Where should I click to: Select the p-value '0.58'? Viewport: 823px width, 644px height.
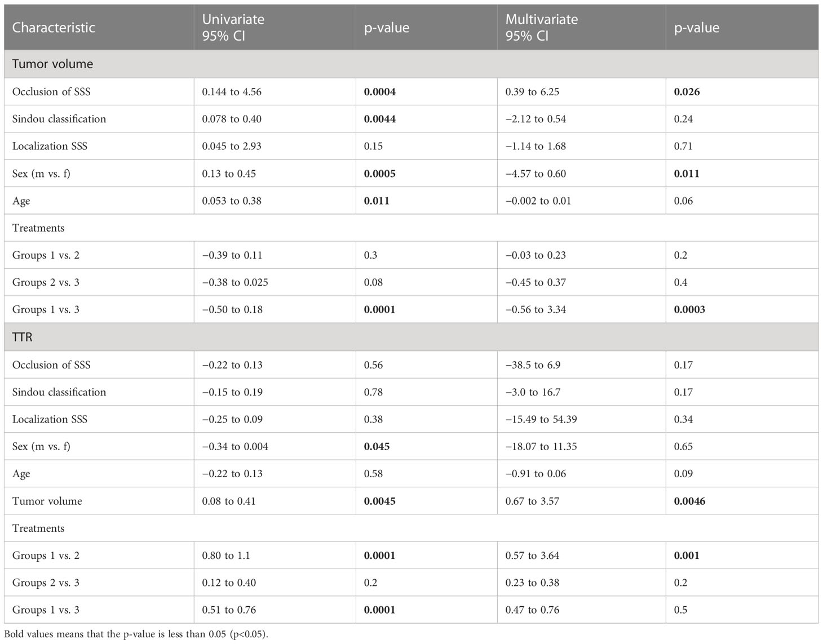[x=373, y=474]
